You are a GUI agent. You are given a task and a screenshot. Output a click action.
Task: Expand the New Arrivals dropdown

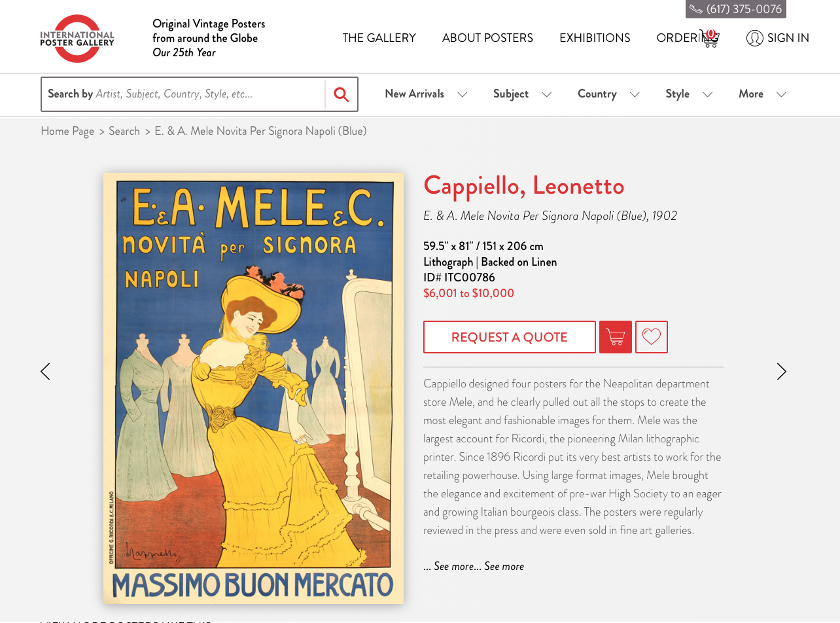(x=426, y=94)
